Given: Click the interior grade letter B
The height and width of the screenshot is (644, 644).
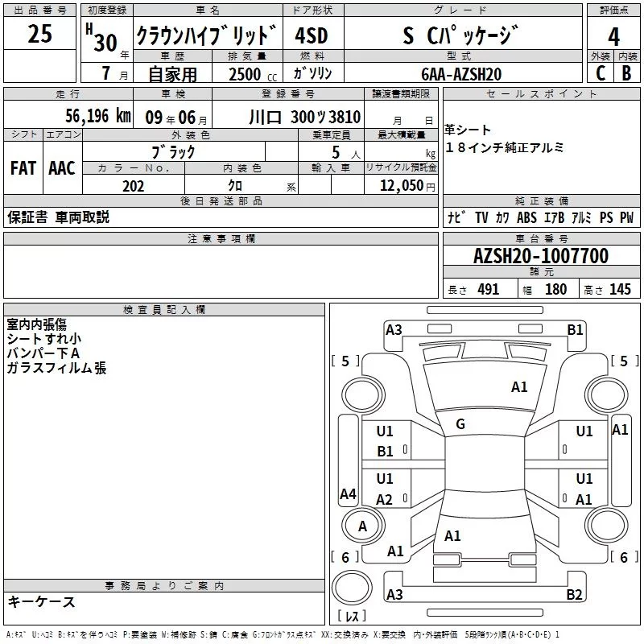Looking at the screenshot, I should [x=626, y=72].
